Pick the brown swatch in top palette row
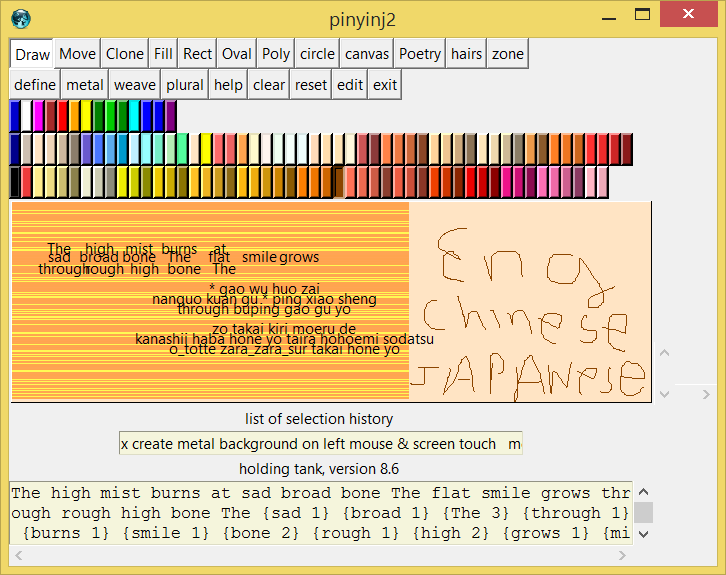Viewport: 726px width, 575px height. tap(51, 116)
